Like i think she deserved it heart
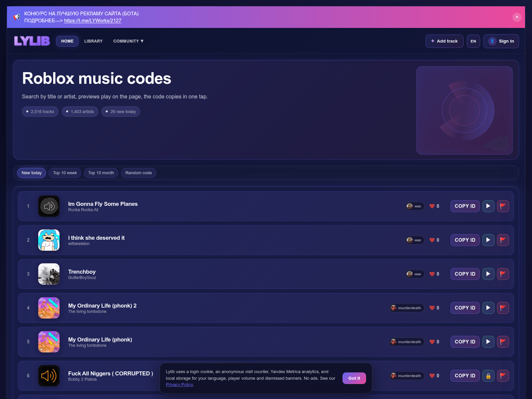This screenshot has height=399, width=532. tap(432, 240)
